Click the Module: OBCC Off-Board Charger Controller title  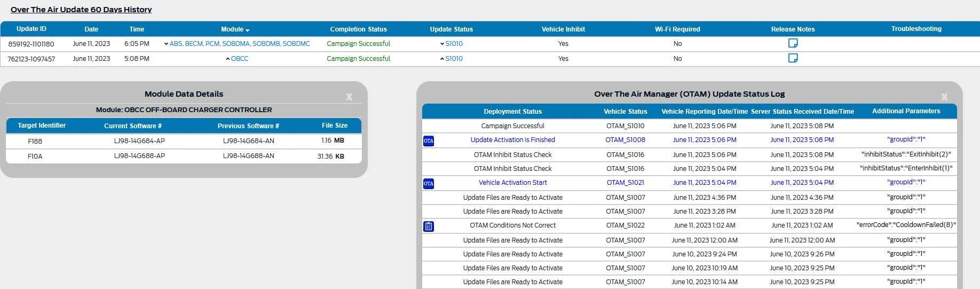[184, 110]
